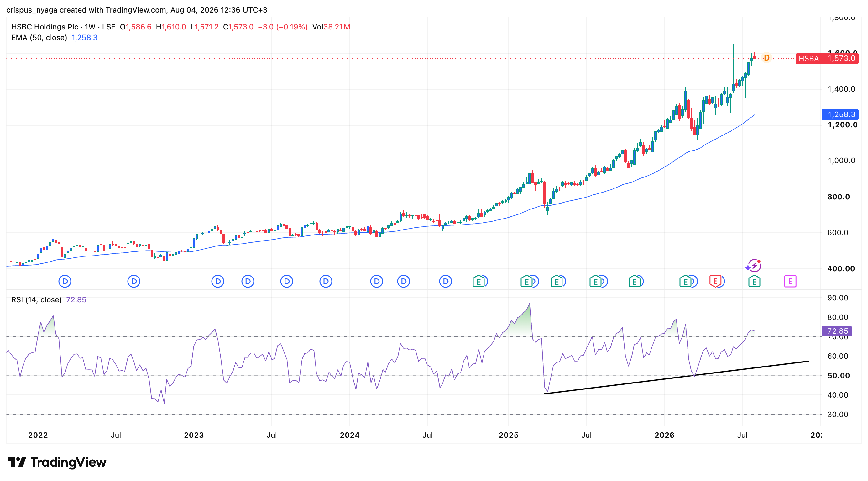Click the dividend marker around March 2024
The image size is (868, 481).
click(376, 281)
